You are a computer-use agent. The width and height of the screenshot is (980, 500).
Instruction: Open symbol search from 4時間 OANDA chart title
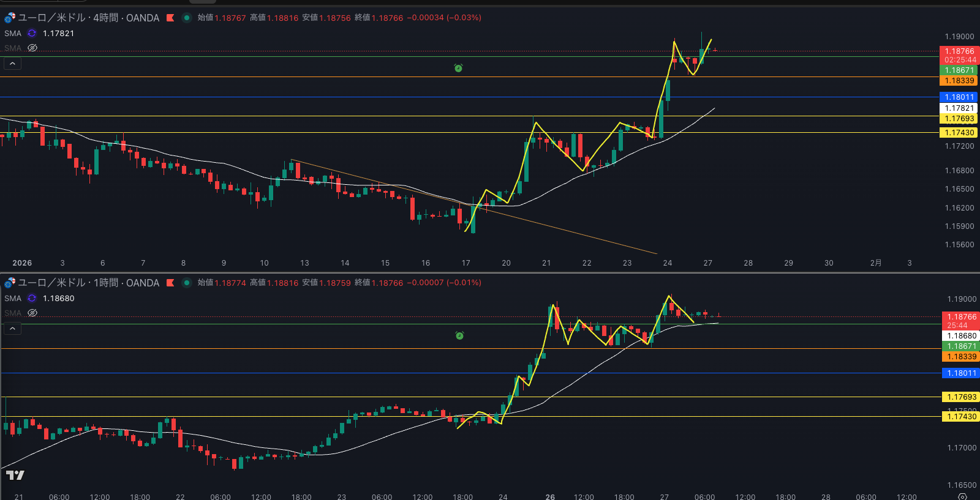point(89,18)
